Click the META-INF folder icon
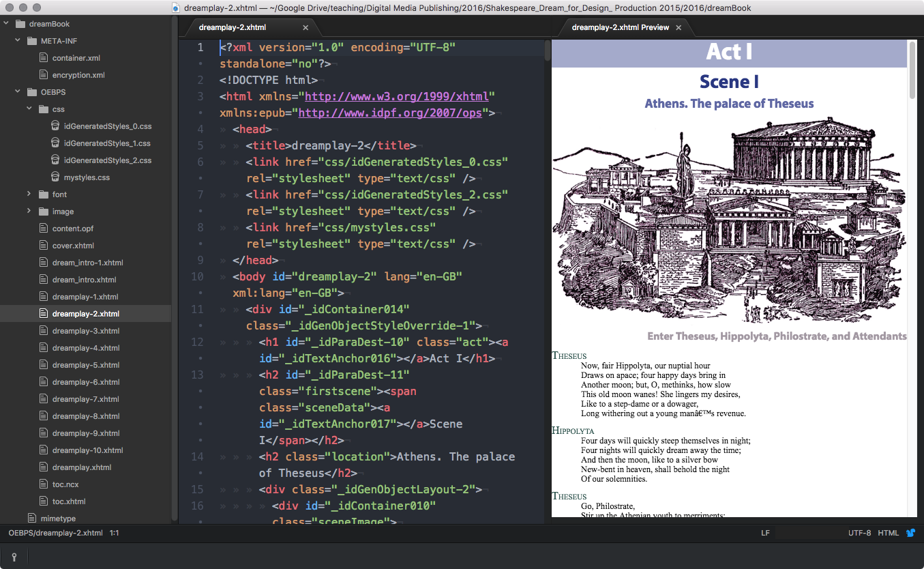The image size is (924, 569). point(31,41)
